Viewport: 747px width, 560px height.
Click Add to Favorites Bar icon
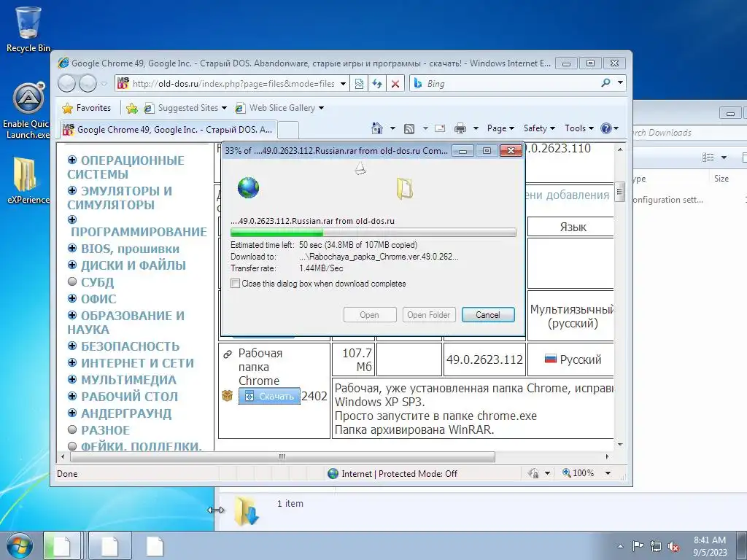point(132,108)
